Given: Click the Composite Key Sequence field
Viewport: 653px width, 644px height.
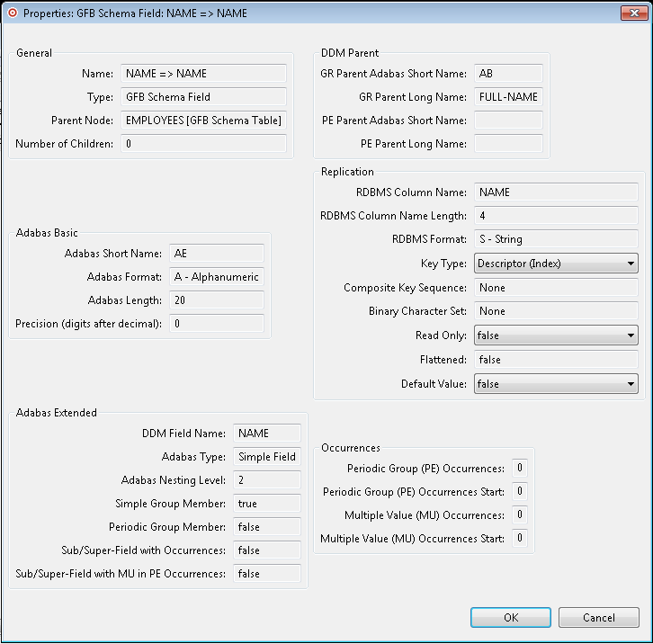Looking at the screenshot, I should (556, 288).
